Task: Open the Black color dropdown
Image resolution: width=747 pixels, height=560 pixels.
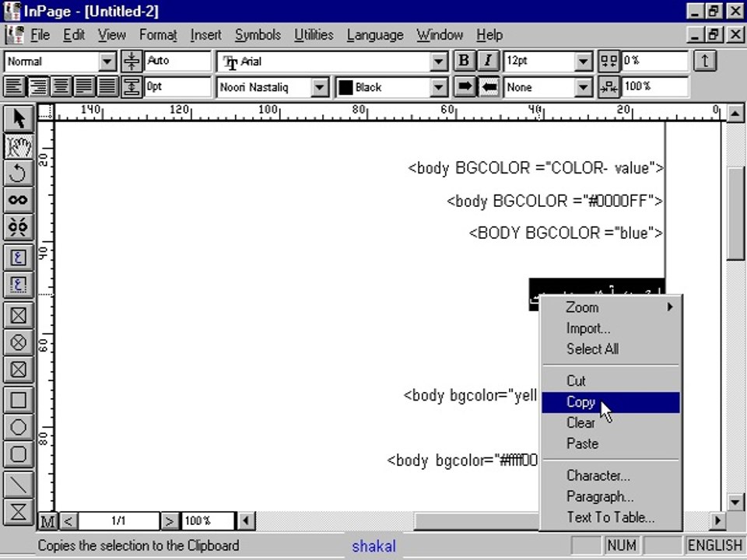Action: coord(438,88)
